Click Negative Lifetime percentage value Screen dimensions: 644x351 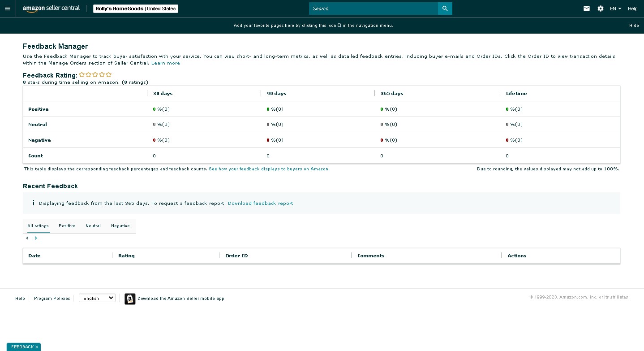(514, 140)
